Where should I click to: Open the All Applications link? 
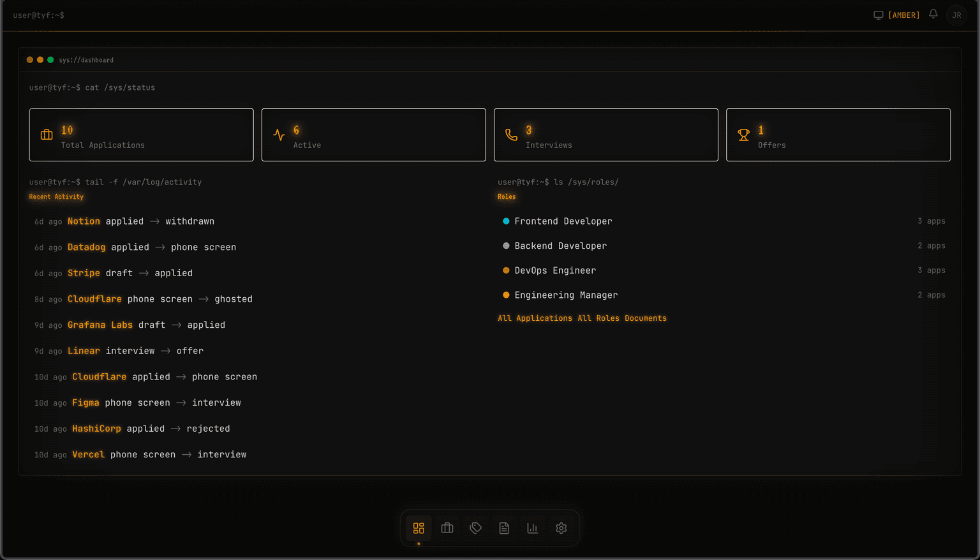coord(535,318)
